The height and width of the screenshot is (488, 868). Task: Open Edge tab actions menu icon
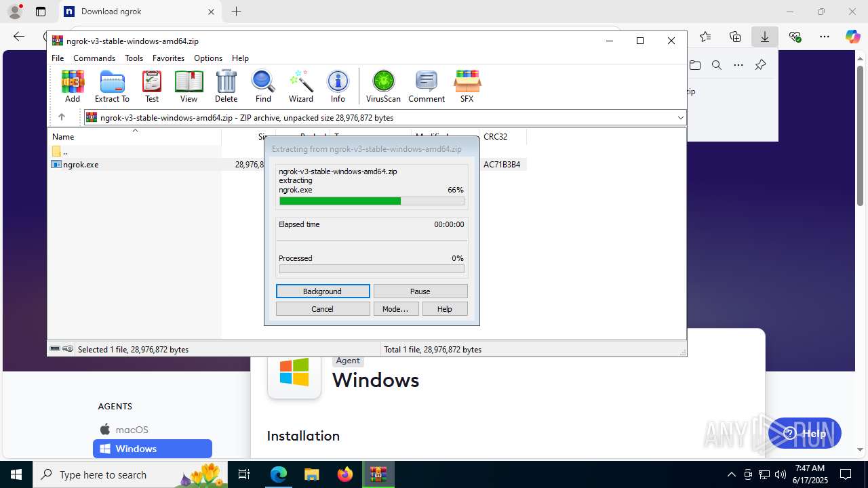pos(41,12)
